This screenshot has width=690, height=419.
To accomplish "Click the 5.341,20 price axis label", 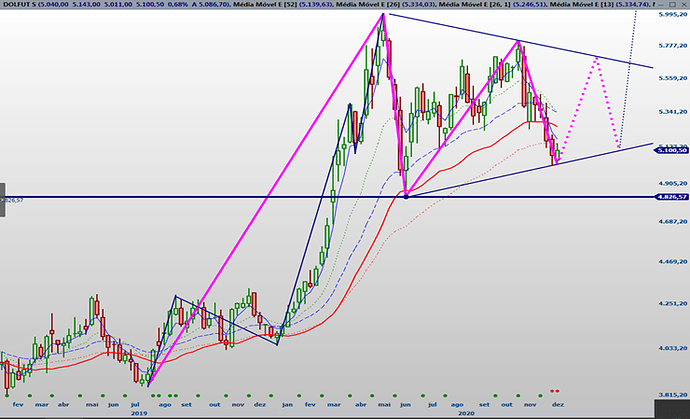I will (672, 112).
